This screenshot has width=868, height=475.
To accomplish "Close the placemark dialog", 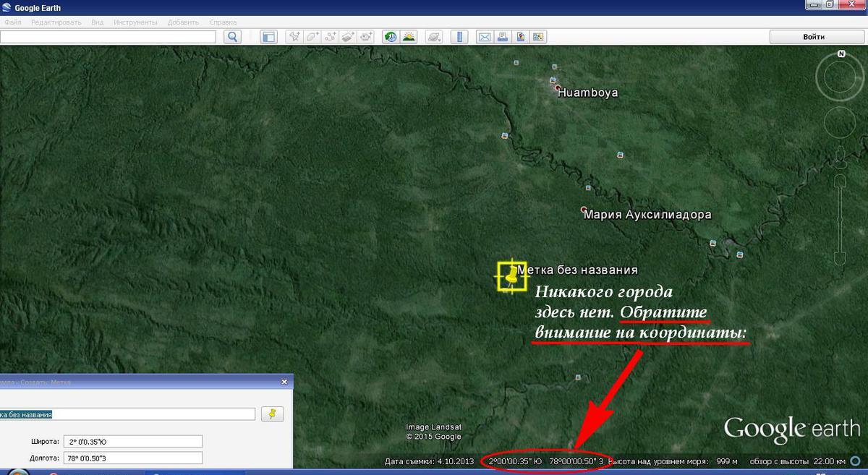I will tap(284, 382).
